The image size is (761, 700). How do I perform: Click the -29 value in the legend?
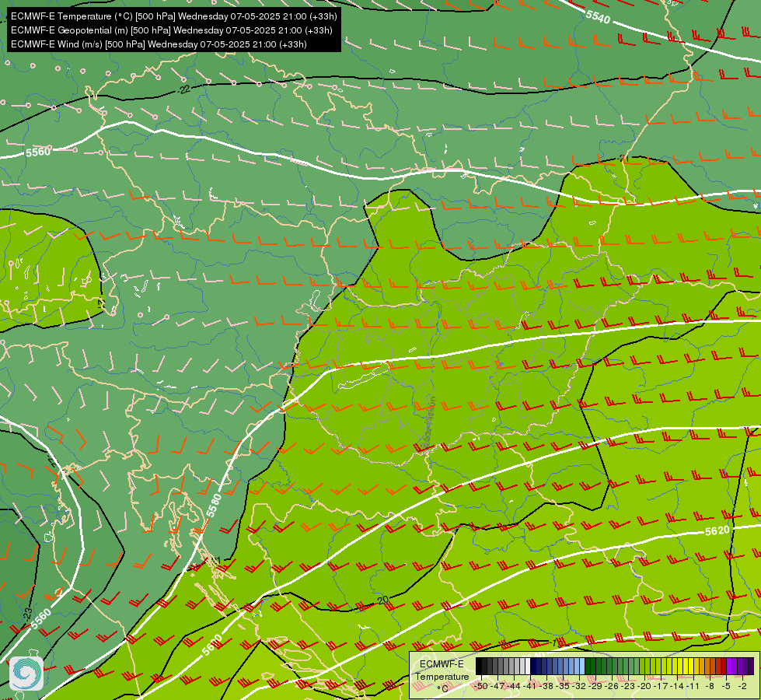pyautogui.click(x=596, y=686)
